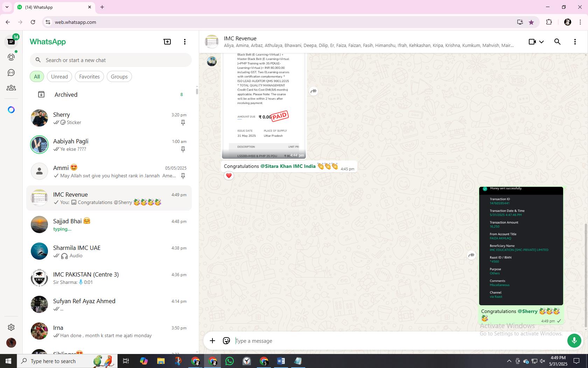This screenshot has width=588, height=368.
Task: Click the install app icon in address bar
Action: (x=520, y=22)
